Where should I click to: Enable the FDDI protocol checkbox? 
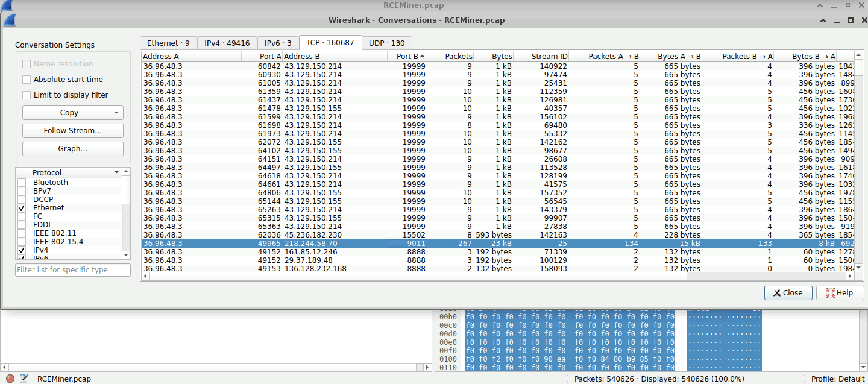pos(22,225)
